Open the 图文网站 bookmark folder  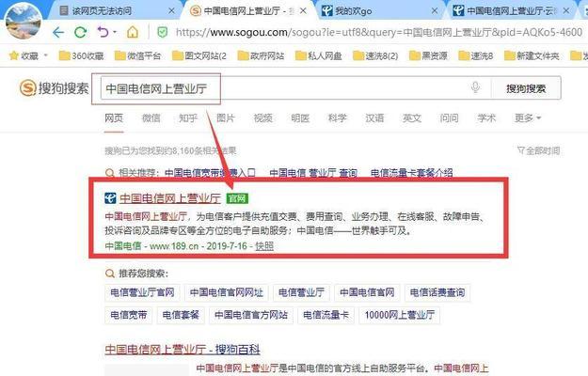(x=199, y=55)
